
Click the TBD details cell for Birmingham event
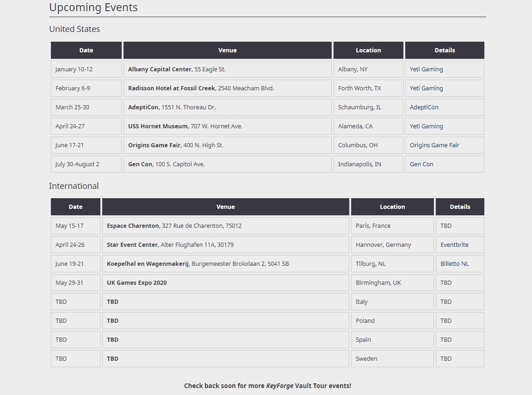click(x=460, y=283)
